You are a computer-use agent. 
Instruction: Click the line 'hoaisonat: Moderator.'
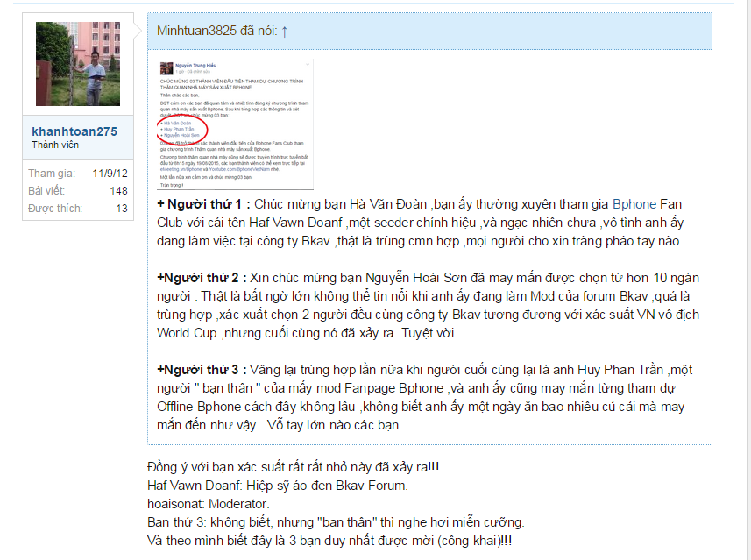click(209, 504)
